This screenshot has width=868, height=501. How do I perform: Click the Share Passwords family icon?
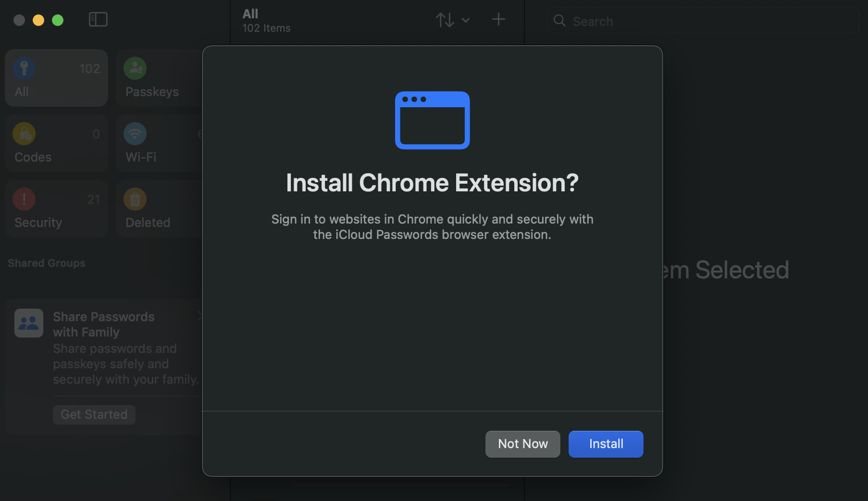click(x=29, y=323)
